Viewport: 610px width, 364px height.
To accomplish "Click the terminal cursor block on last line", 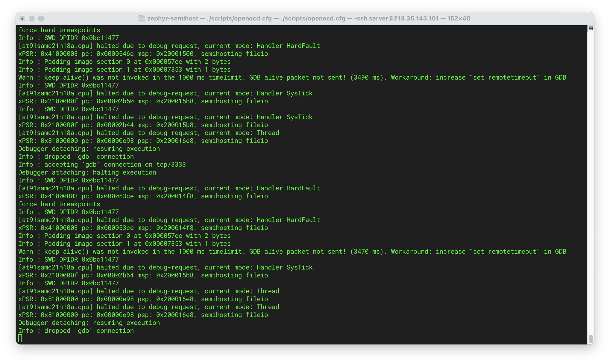I will (x=20, y=338).
